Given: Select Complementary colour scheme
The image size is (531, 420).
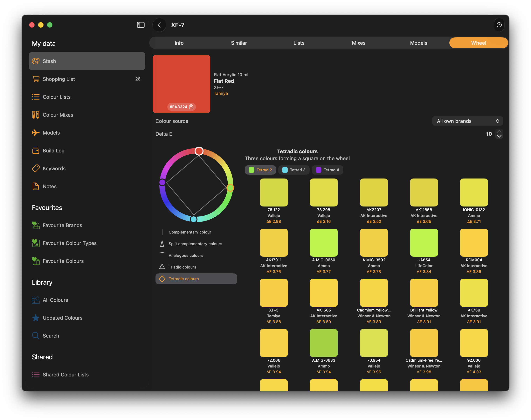Looking at the screenshot, I should click(196, 232).
